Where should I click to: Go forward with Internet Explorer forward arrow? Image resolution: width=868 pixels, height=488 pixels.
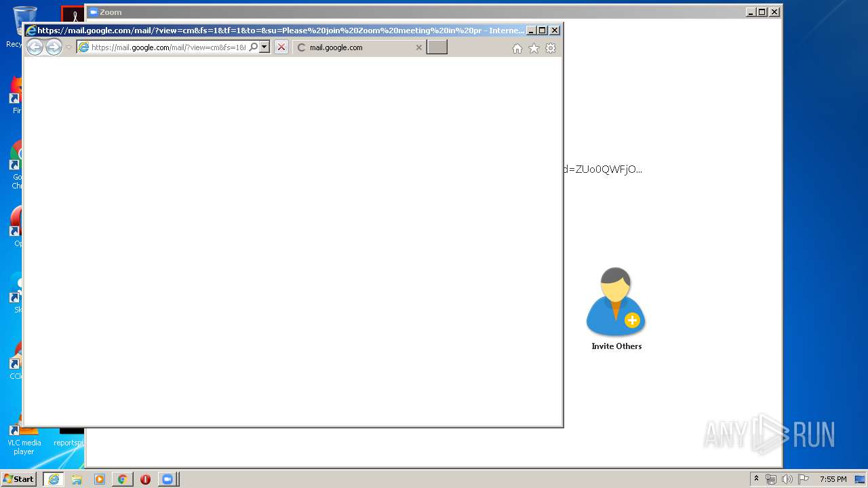pyautogui.click(x=54, y=47)
